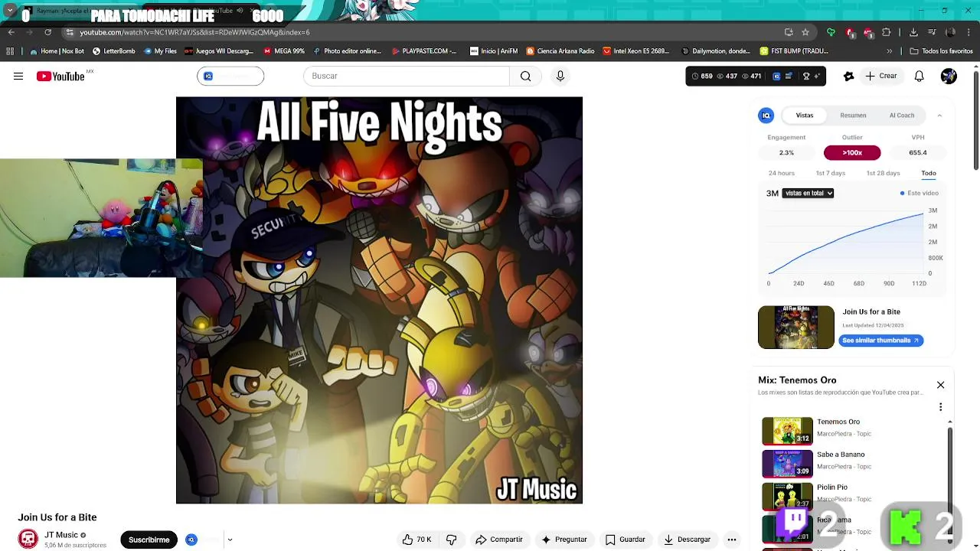Like the video with thumbs up
This screenshot has height=551, width=980.
click(417, 540)
